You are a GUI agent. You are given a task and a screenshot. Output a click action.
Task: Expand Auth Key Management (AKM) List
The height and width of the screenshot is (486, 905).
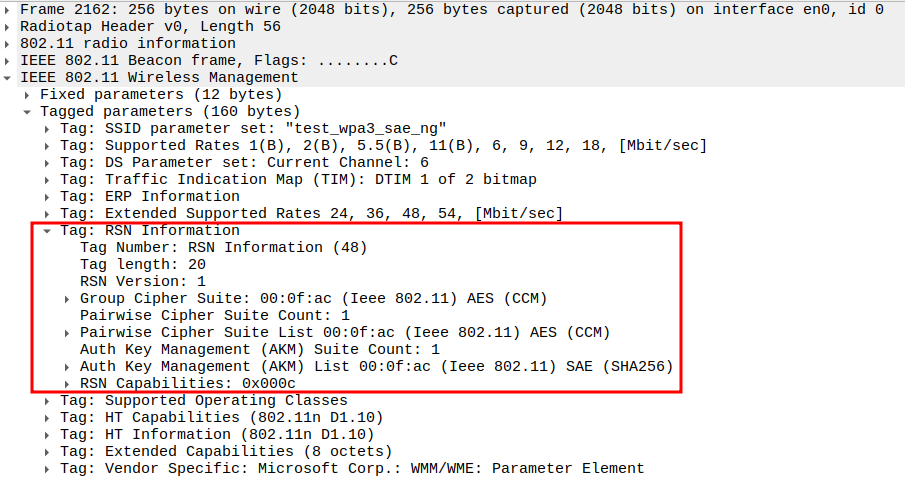[68, 367]
